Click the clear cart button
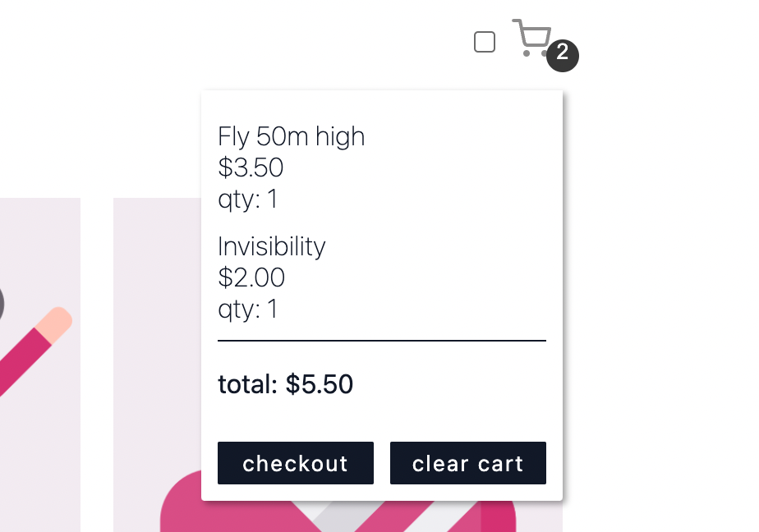The height and width of the screenshot is (532, 759). (467, 463)
